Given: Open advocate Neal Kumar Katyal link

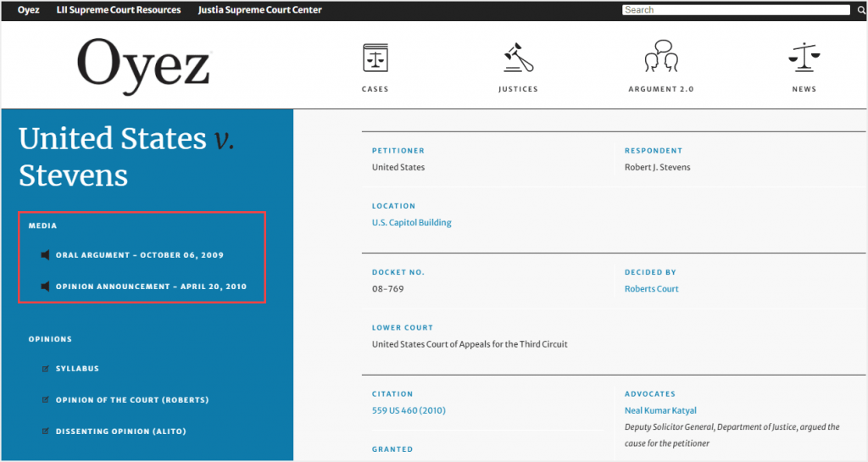Looking at the screenshot, I should [660, 410].
